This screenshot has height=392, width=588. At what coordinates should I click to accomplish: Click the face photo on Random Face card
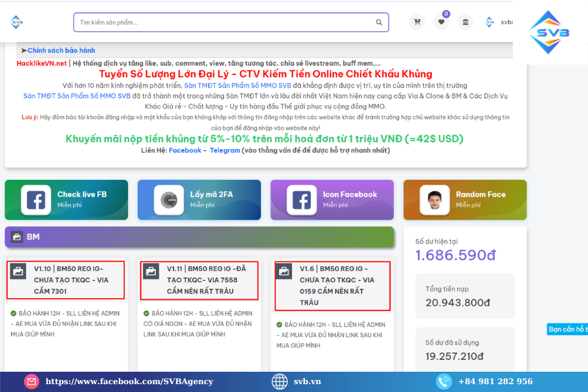click(x=434, y=200)
